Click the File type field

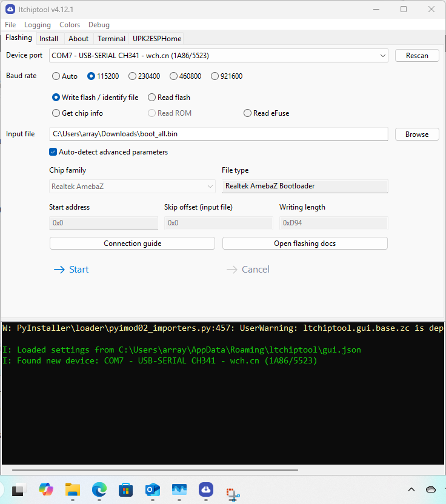click(305, 186)
